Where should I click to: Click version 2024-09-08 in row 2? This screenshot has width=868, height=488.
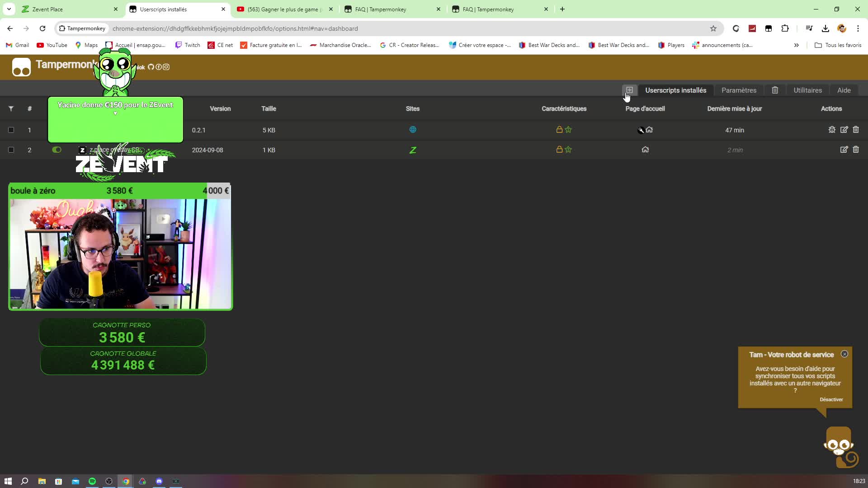208,150
